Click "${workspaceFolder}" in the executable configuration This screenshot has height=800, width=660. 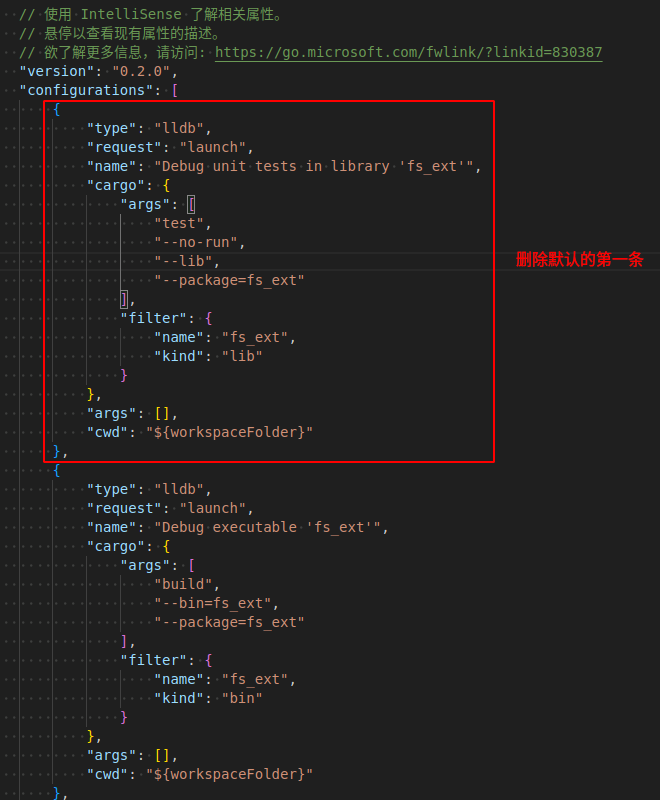coord(230,774)
